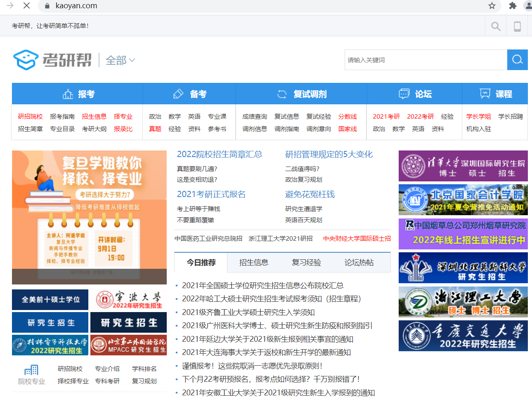Open the 课程 navigation section
This screenshot has width=532, height=397.
[495, 94]
